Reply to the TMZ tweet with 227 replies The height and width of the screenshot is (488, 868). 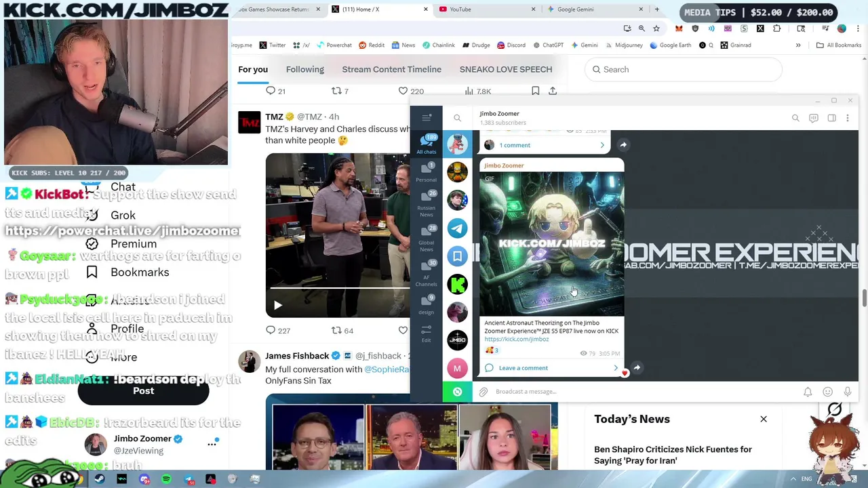277,330
